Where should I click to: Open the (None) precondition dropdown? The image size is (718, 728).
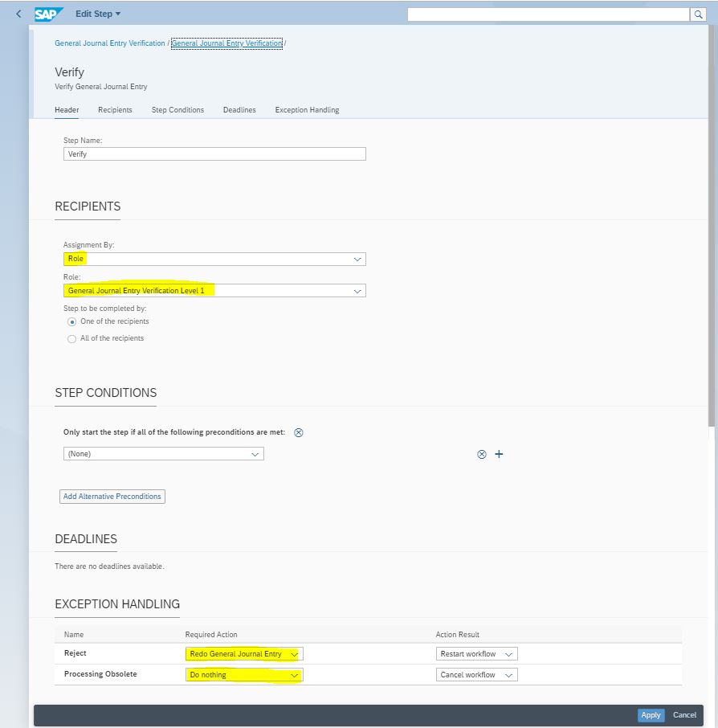click(x=255, y=454)
